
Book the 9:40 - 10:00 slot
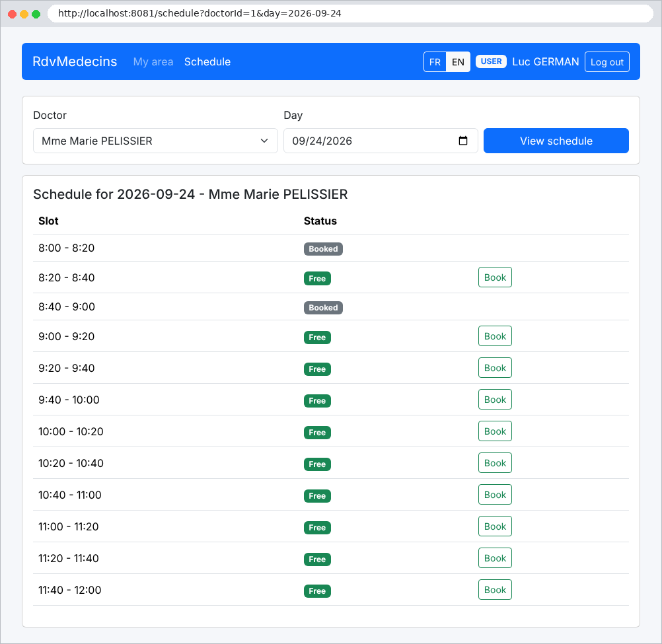(x=495, y=400)
